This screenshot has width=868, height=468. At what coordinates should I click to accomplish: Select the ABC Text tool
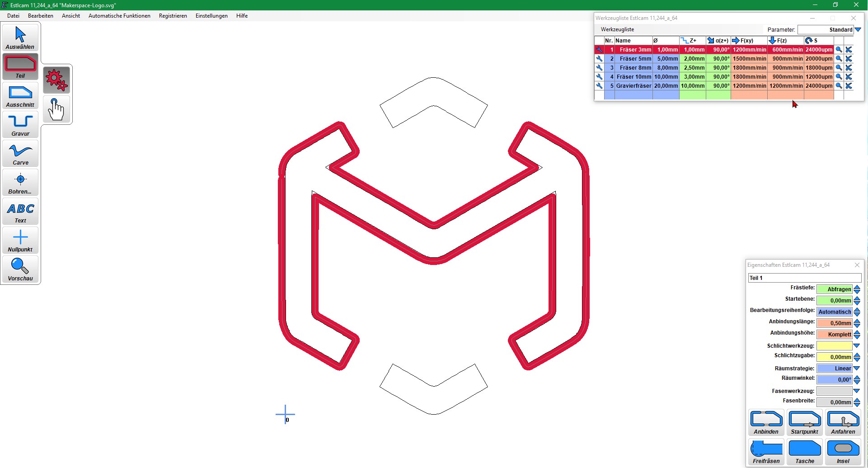pos(20,212)
